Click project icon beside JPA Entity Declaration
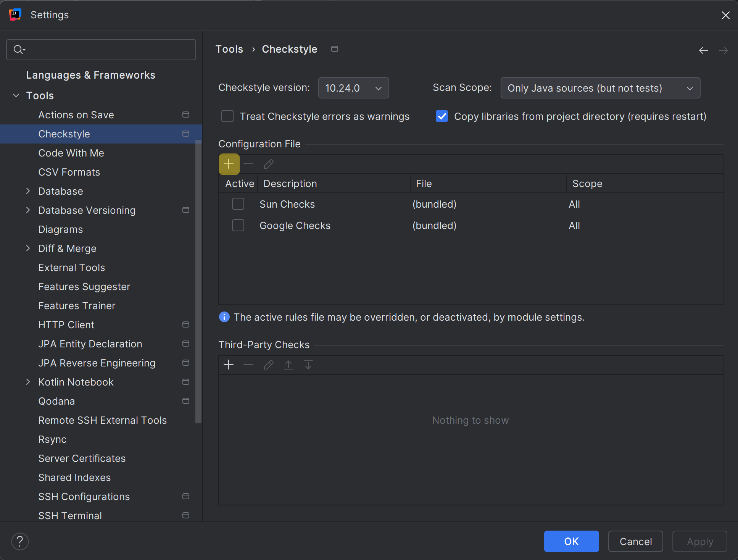 [x=186, y=344]
